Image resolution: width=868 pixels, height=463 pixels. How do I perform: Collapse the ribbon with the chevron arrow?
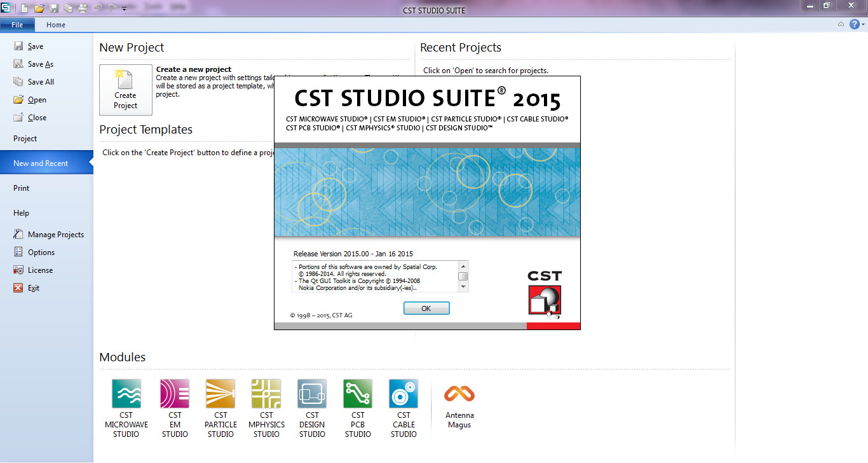841,24
